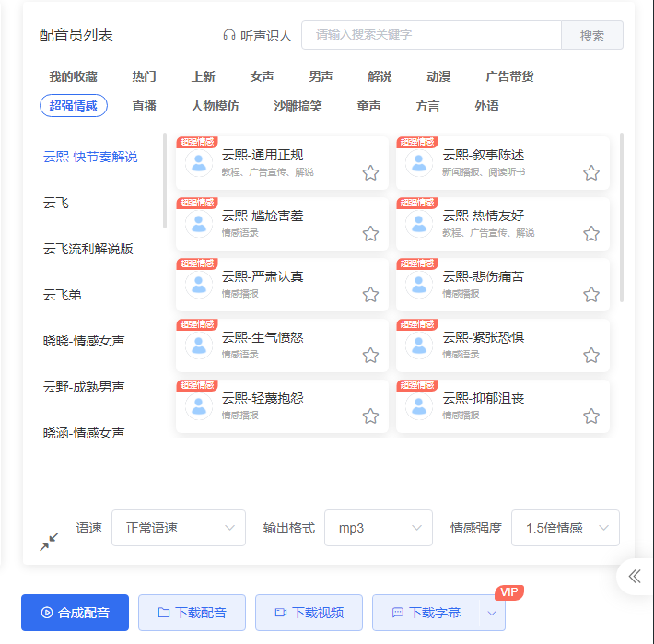The image size is (654, 644).
Task: Open the 情感强度 dropdown
Action: pyautogui.click(x=566, y=528)
